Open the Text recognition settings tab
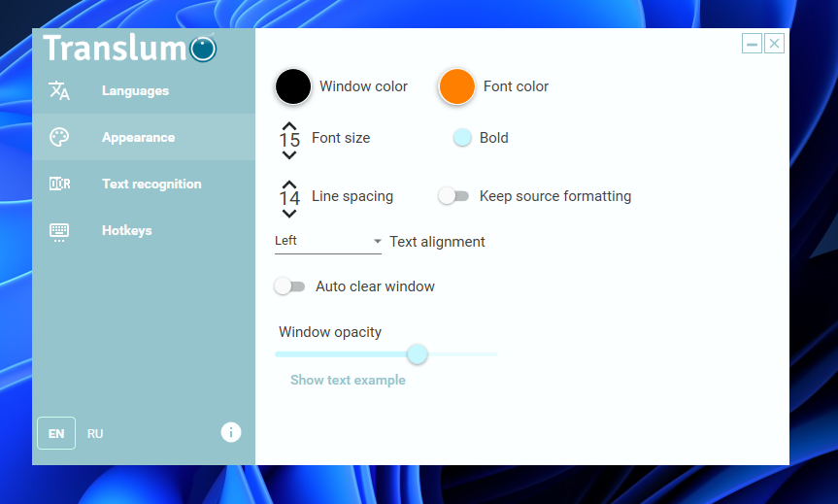This screenshot has width=838, height=504. point(151,184)
